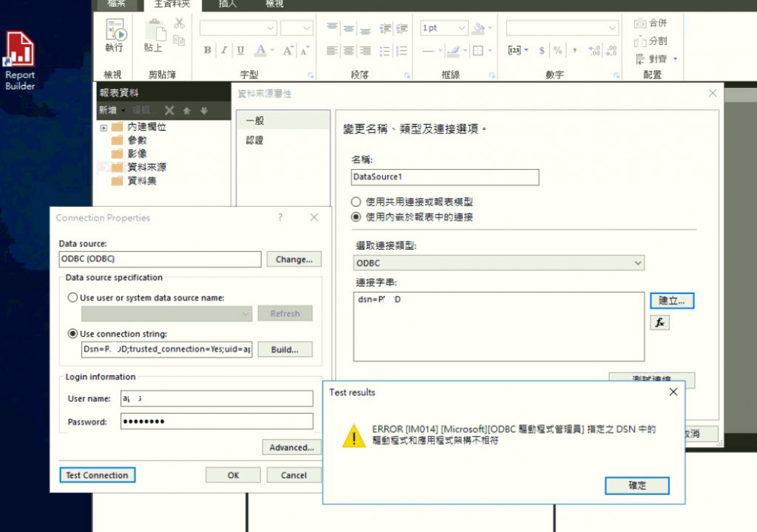Click the fx expression button beside connection string
This screenshot has height=532, width=757.
[659, 322]
